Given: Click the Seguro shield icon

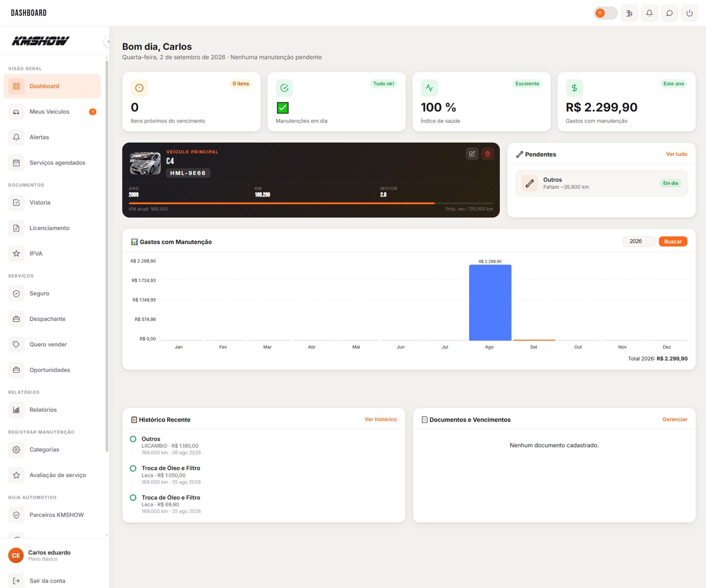Looking at the screenshot, I should tap(16, 293).
